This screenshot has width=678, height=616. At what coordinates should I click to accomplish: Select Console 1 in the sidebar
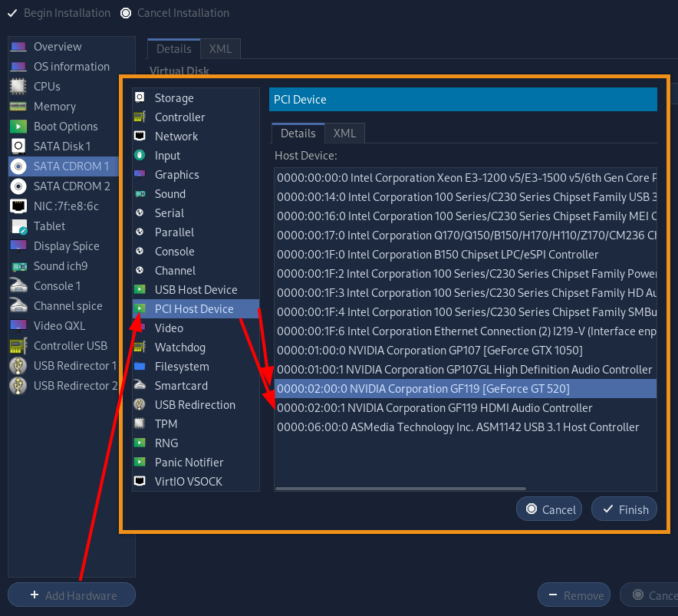[63, 285]
